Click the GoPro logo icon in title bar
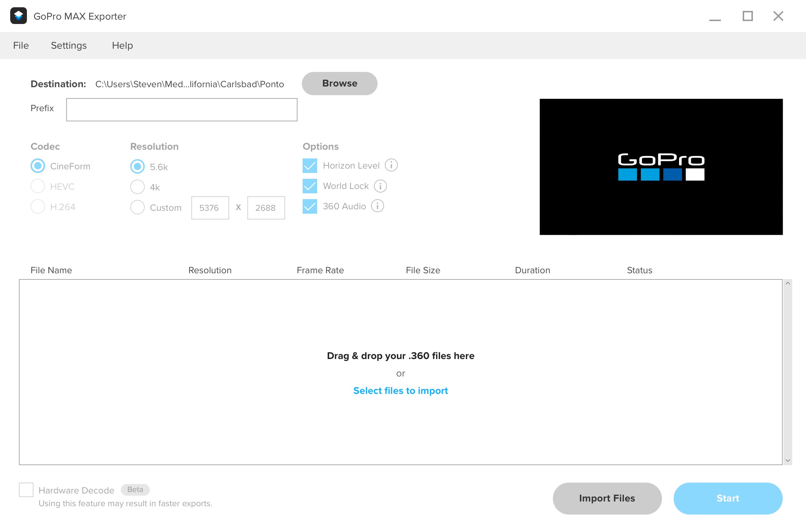 coord(19,16)
